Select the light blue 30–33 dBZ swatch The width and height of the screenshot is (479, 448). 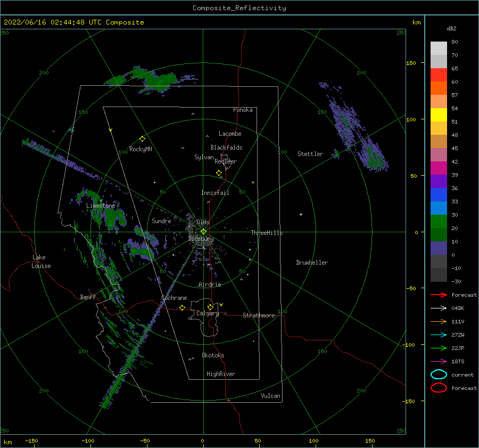[x=439, y=208]
